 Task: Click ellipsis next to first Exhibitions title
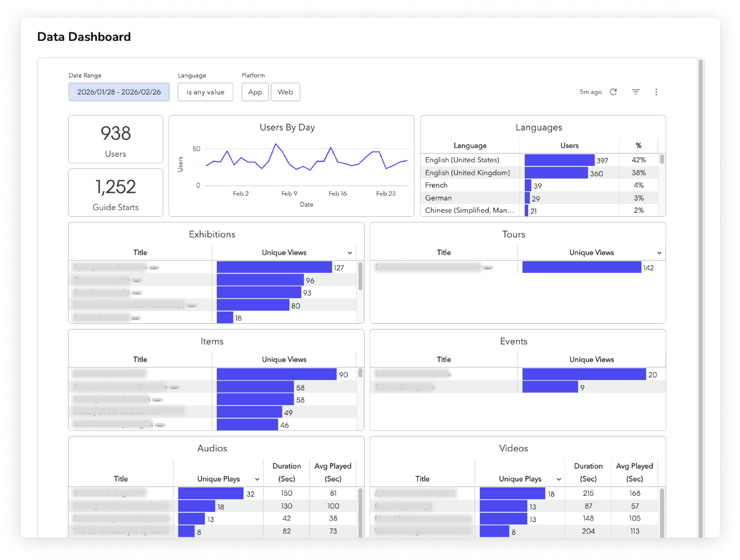[x=154, y=268]
